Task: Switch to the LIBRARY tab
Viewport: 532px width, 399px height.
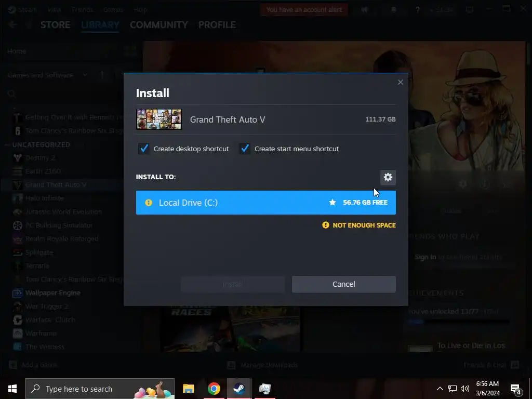Action: pos(100,25)
